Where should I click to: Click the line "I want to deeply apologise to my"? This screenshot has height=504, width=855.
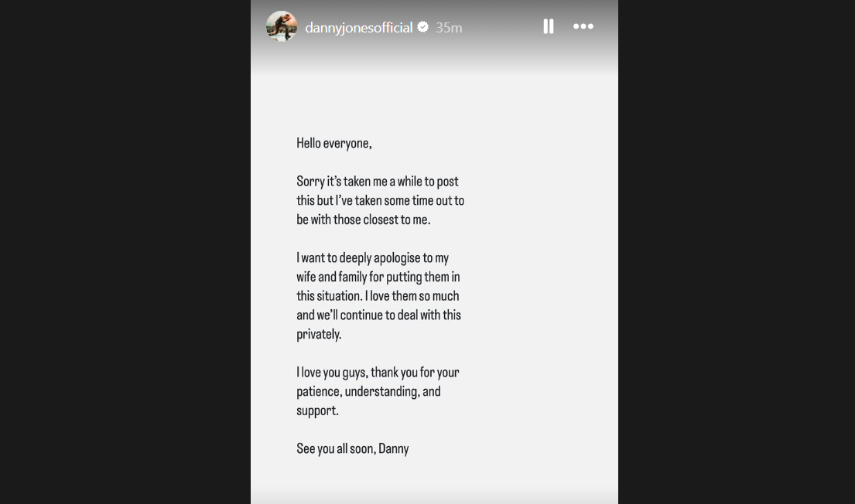click(x=372, y=258)
